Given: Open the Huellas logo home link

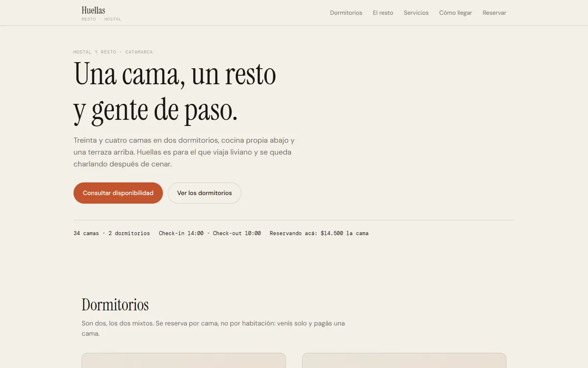Looking at the screenshot, I should coord(101,13).
